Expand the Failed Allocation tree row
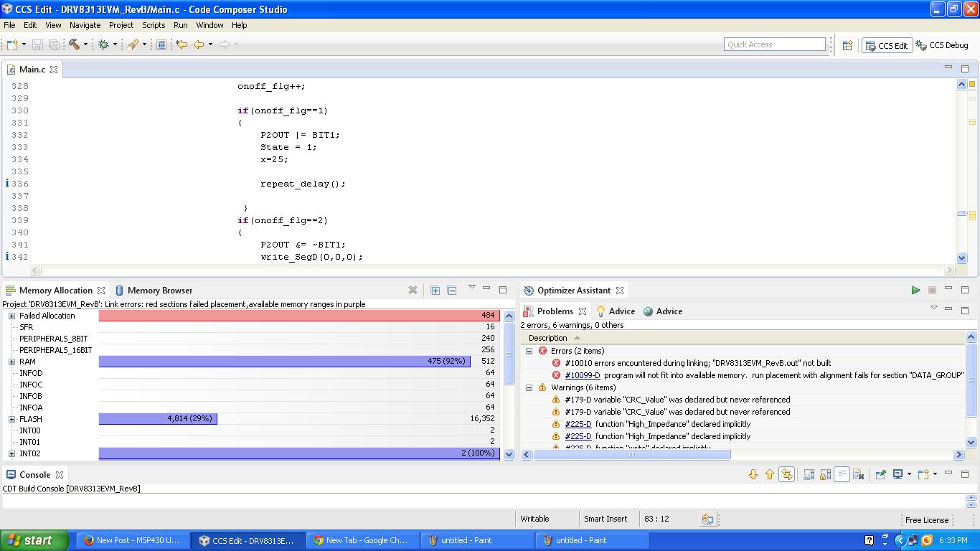980x551 pixels. (x=11, y=316)
